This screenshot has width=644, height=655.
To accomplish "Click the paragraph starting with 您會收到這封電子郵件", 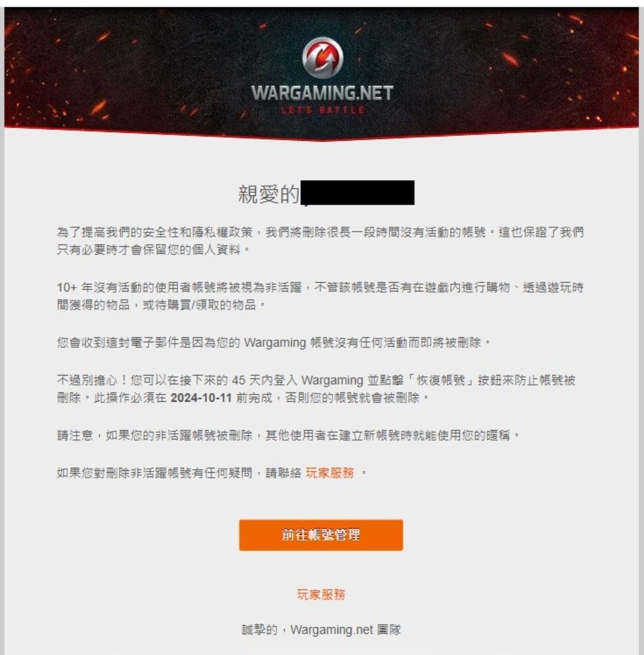I will click(x=274, y=343).
